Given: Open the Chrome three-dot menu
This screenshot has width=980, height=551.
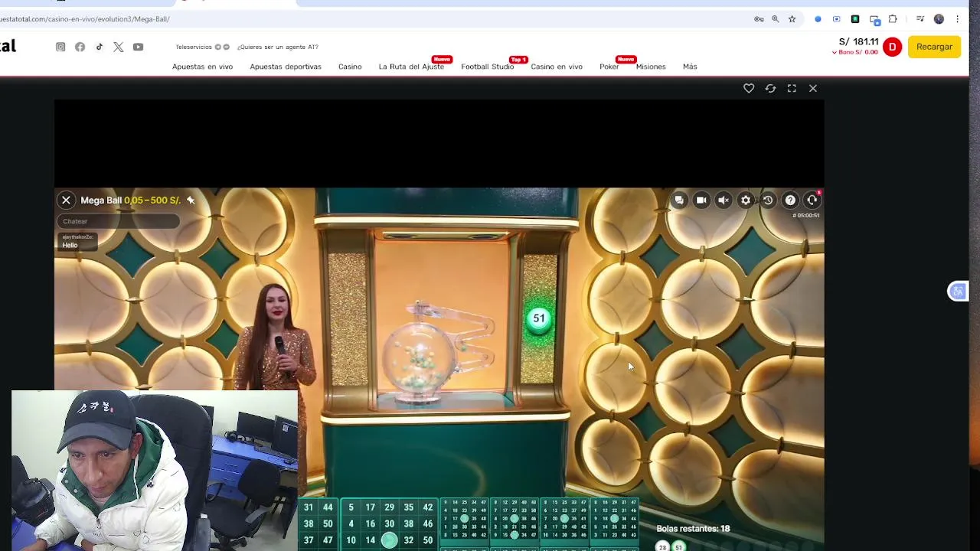Looking at the screenshot, I should pos(957,19).
